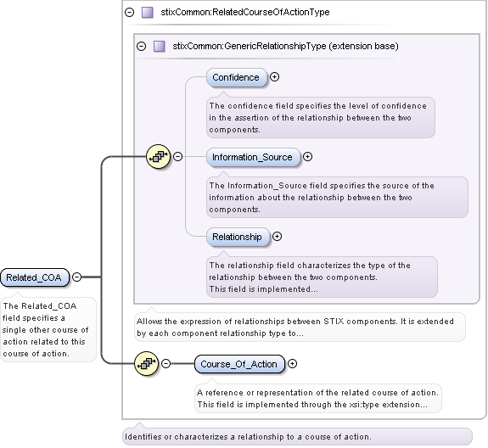The width and height of the screenshot is (488, 448).
Task: Collapse the Related_COA element
Action: (x=76, y=277)
